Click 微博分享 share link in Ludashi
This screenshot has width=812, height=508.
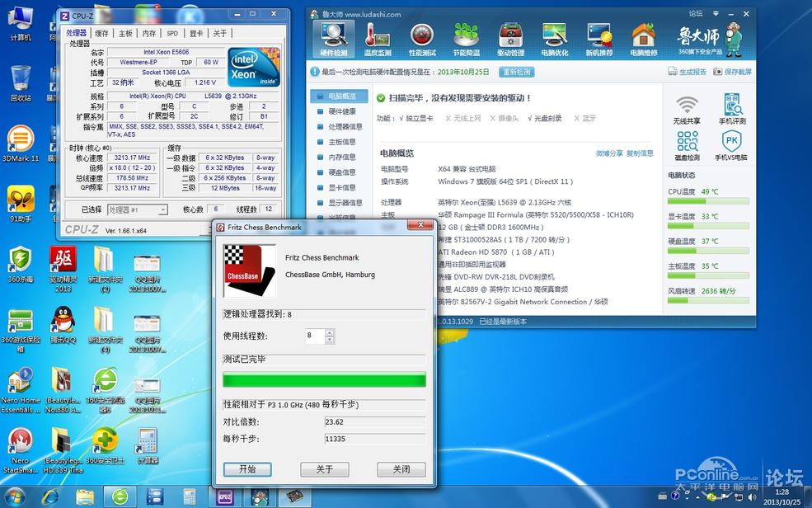click(x=609, y=153)
